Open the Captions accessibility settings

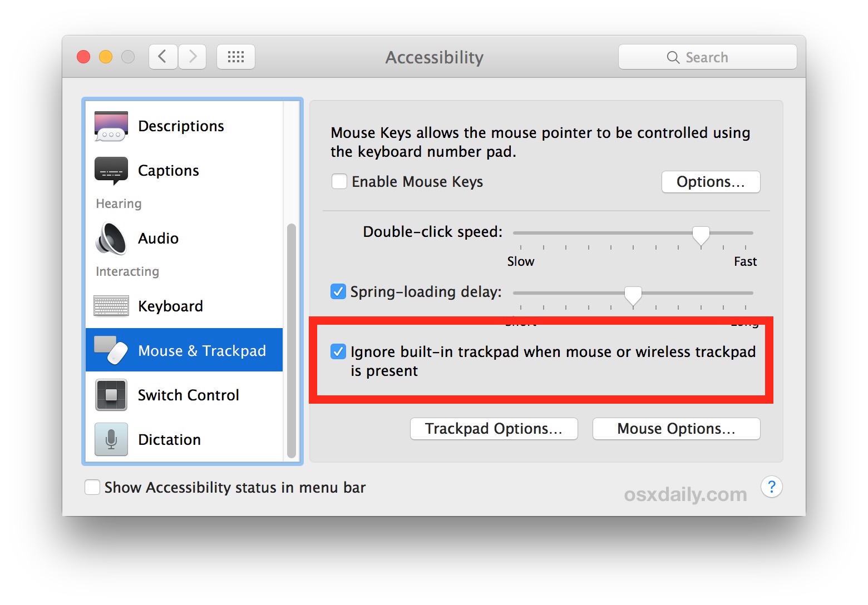click(111, 170)
